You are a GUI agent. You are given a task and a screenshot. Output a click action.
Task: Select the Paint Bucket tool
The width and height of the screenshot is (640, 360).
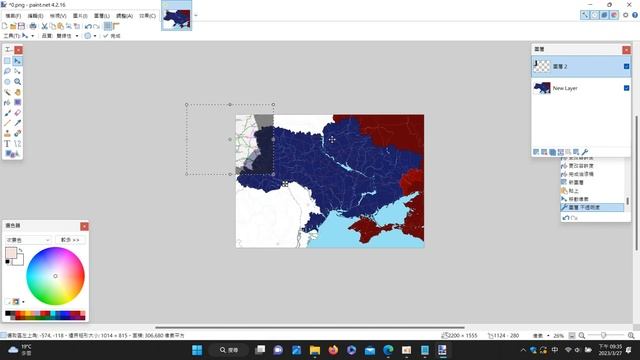pyautogui.click(x=7, y=102)
